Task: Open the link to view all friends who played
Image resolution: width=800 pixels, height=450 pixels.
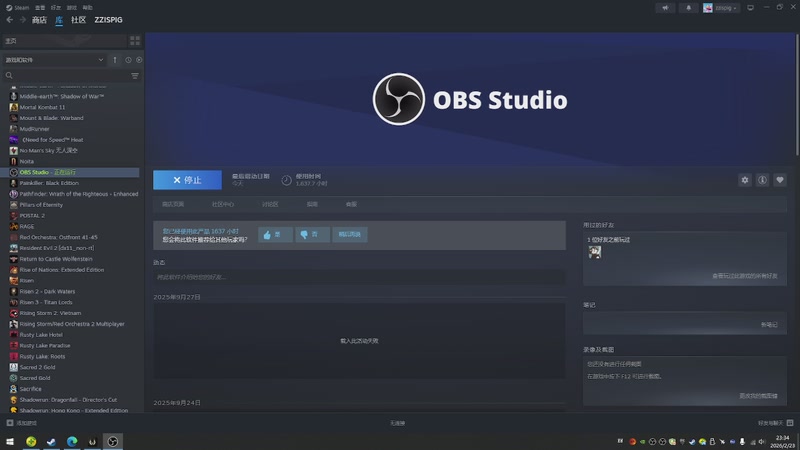Action: click(744, 276)
